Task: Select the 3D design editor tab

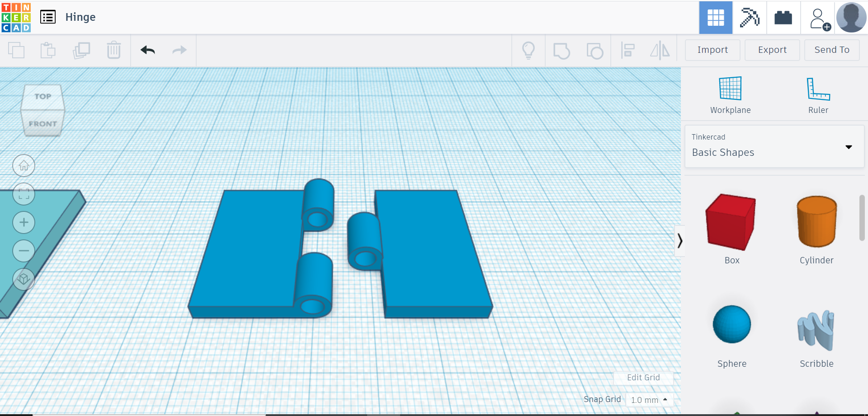Action: tap(716, 17)
